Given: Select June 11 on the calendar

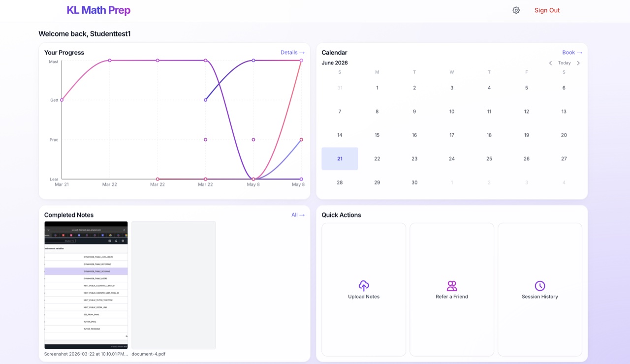Looking at the screenshot, I should coord(489,112).
